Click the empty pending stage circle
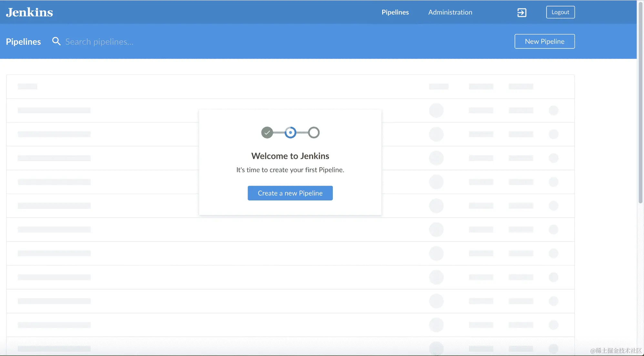The width and height of the screenshot is (644, 356). 313,132
